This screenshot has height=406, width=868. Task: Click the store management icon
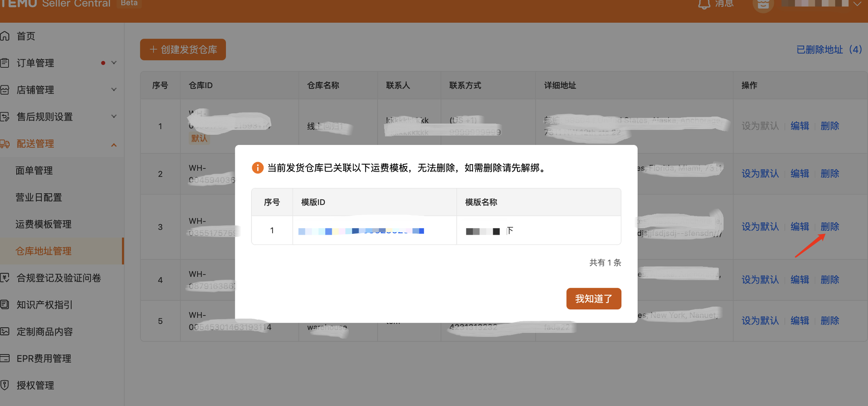click(5, 90)
